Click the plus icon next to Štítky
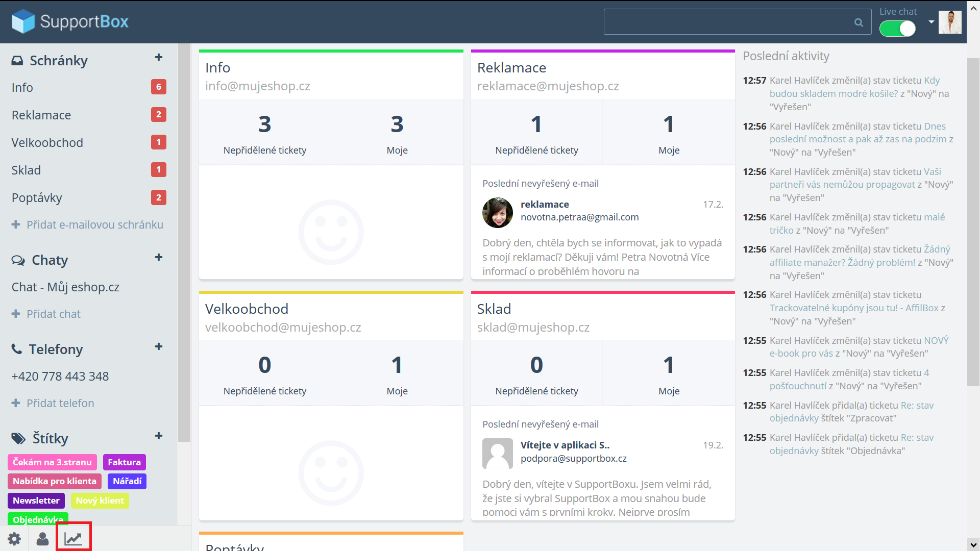This screenshot has width=980, height=551. click(159, 436)
